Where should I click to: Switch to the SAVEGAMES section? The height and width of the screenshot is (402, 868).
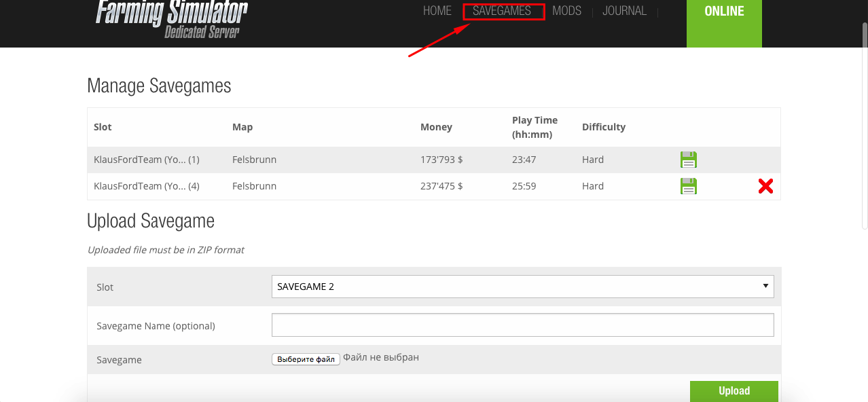502,11
